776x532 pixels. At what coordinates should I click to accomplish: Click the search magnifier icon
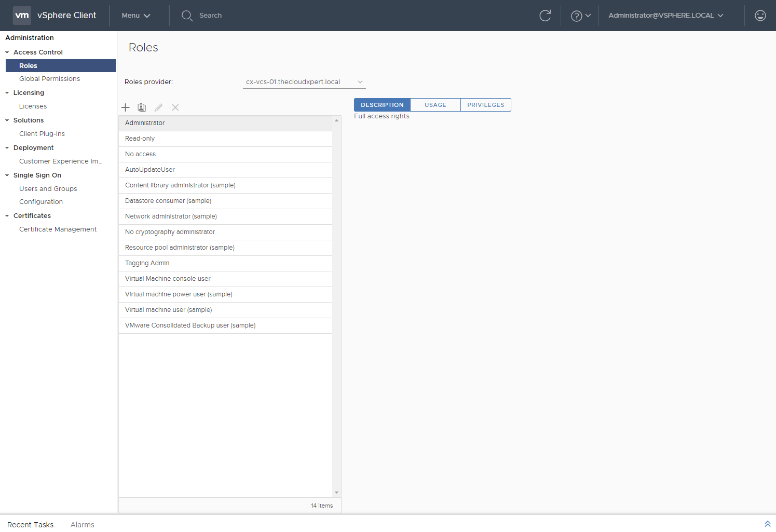(187, 16)
